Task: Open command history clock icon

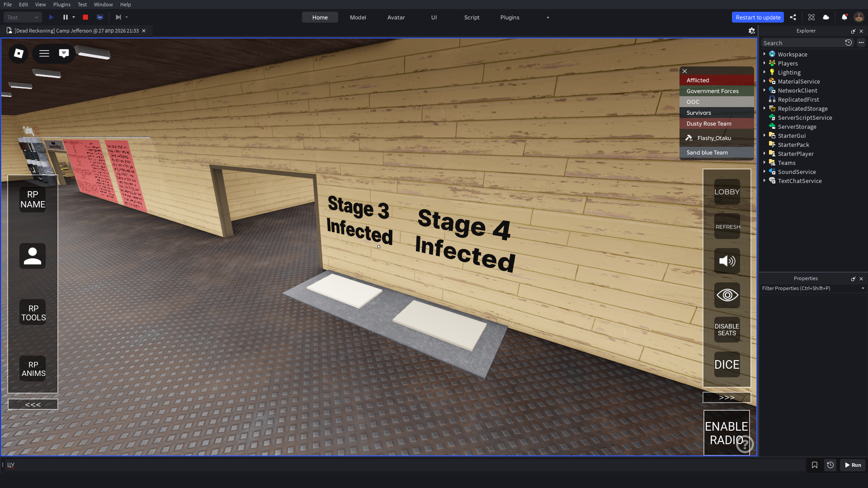Action: 830,465
